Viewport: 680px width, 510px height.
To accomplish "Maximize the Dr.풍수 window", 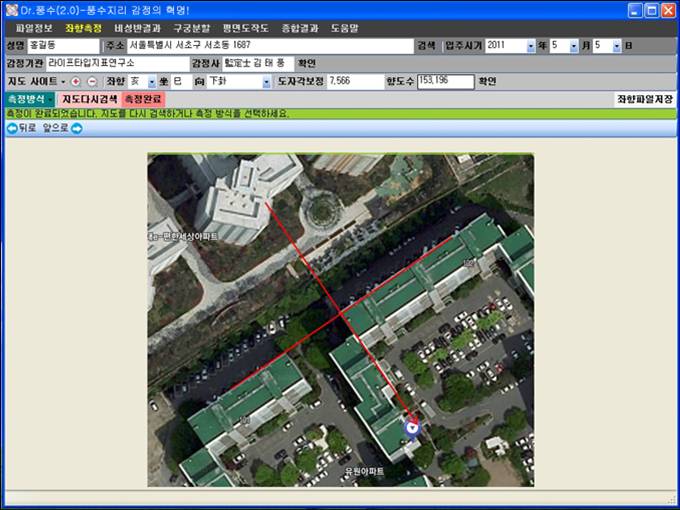I will 651,10.
